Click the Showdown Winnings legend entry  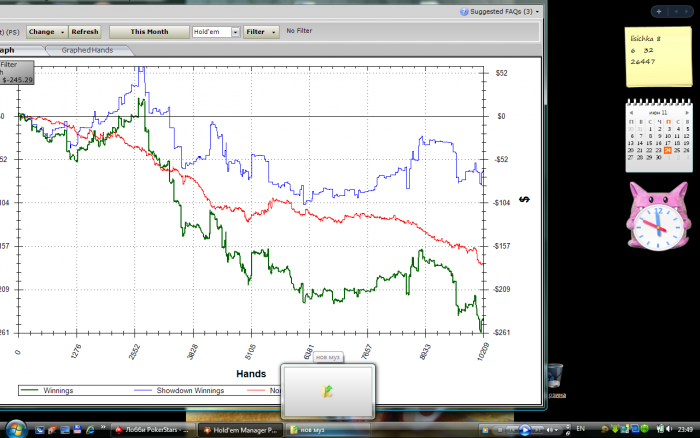190,390
